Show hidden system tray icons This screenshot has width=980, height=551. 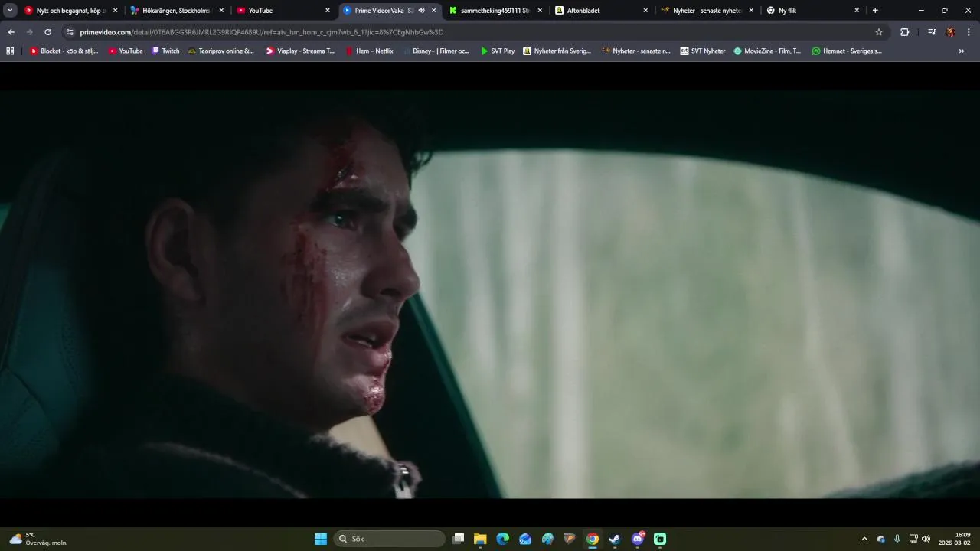click(x=864, y=539)
